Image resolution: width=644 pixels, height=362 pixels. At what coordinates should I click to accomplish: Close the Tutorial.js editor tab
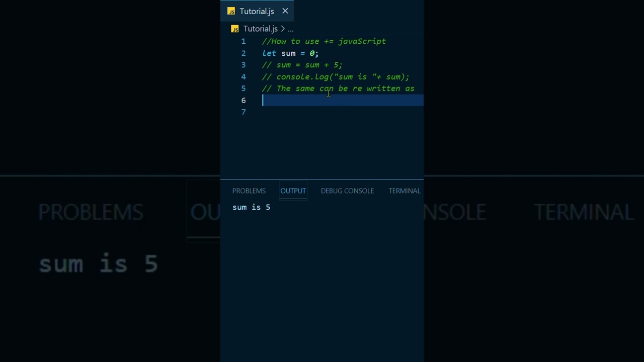tap(285, 11)
